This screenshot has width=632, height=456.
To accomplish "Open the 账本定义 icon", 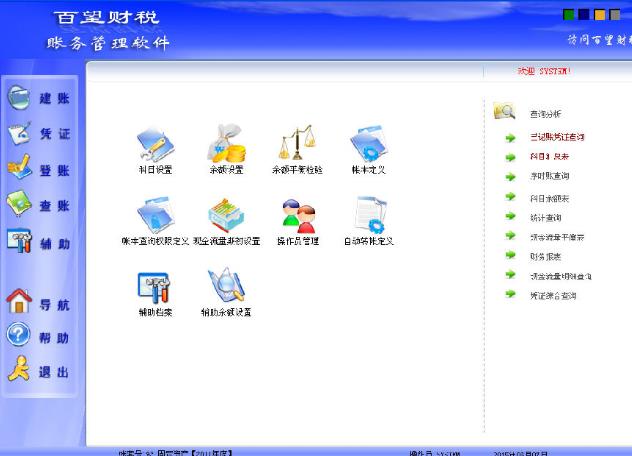I will pos(368,146).
